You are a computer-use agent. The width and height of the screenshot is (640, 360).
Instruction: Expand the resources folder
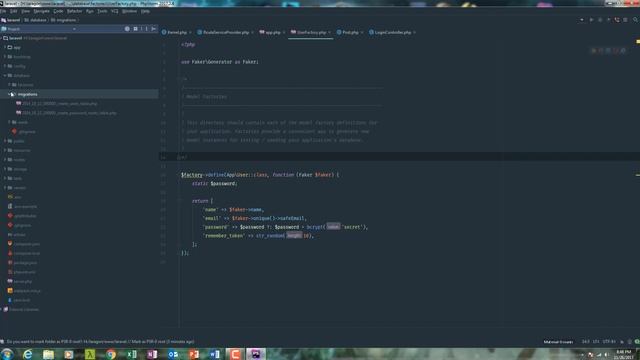(x=5, y=151)
